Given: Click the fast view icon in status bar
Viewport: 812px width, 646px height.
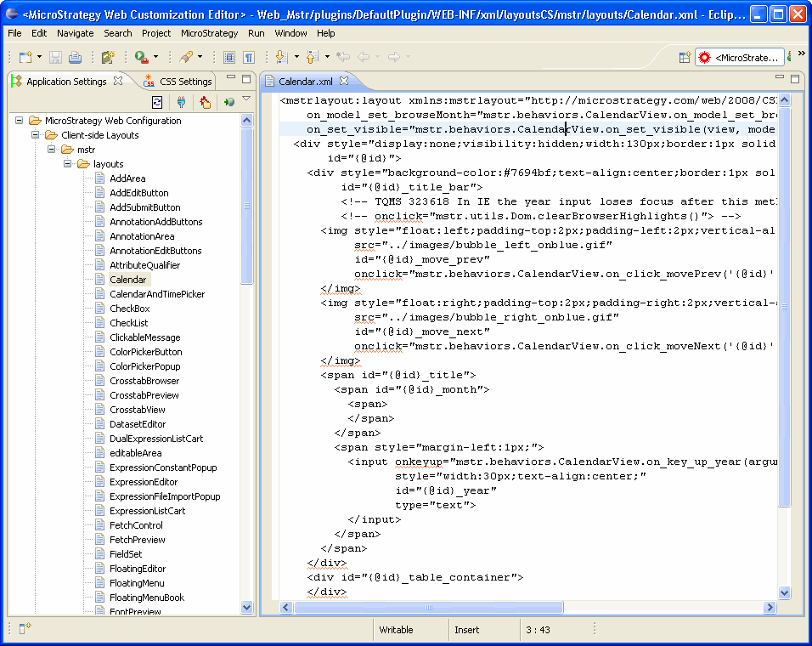Looking at the screenshot, I should (25, 628).
